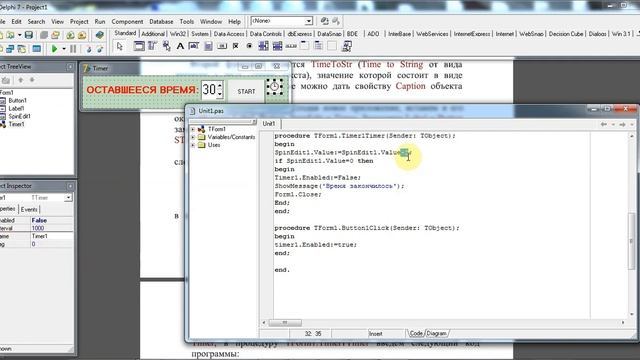Click the Save All toolbar icon
This screenshot has height=360, width=640.
pos(44,35)
